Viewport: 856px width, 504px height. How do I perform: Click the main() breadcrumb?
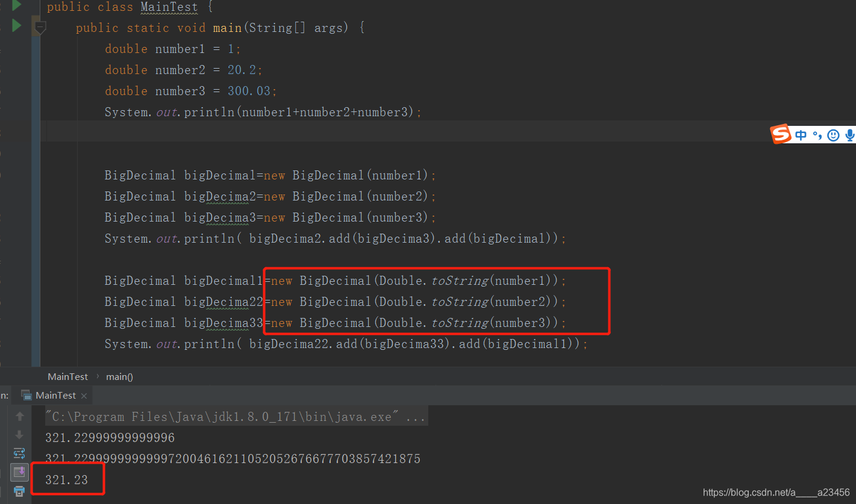(119, 376)
